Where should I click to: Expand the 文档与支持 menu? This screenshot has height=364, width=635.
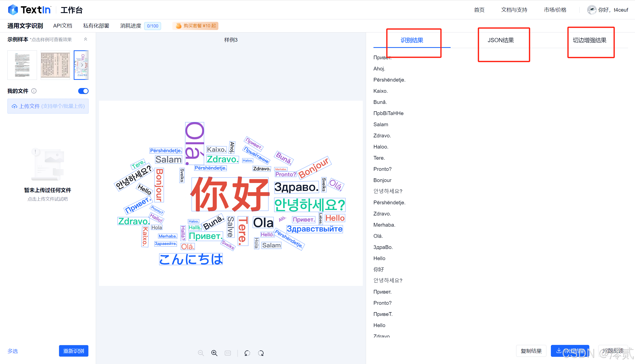pyautogui.click(x=514, y=10)
